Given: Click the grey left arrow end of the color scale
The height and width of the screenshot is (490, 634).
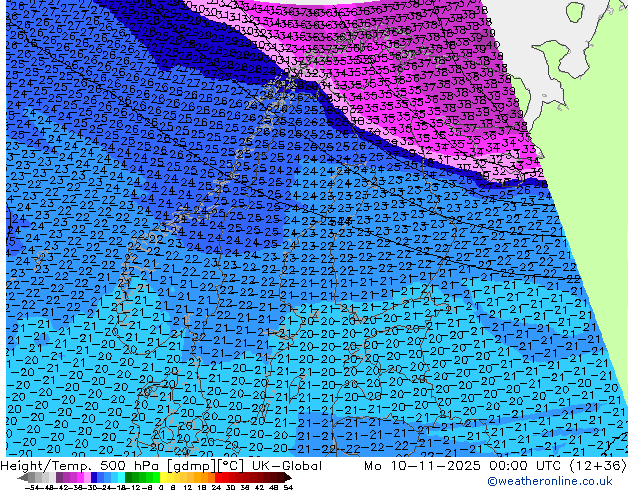Looking at the screenshot, I should click(x=23, y=478).
